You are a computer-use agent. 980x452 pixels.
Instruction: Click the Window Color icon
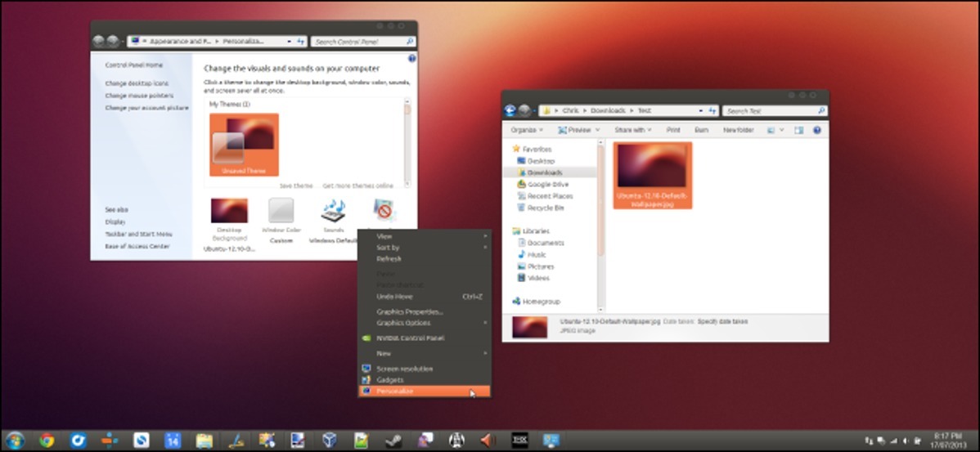pyautogui.click(x=281, y=212)
